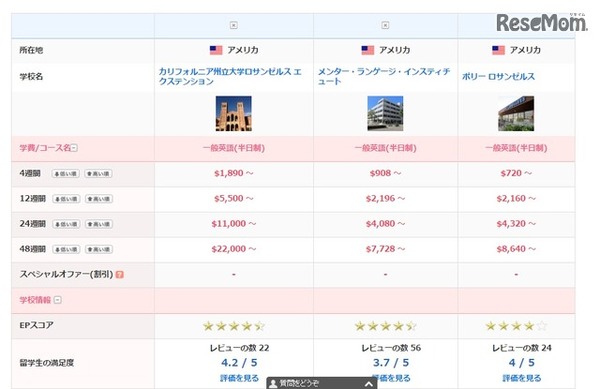
Task: Select the $908 ~ price cell
Action: click(385, 173)
